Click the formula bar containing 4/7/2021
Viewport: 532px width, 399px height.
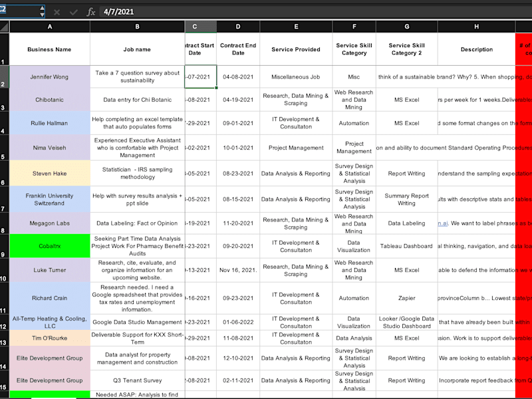click(315, 12)
